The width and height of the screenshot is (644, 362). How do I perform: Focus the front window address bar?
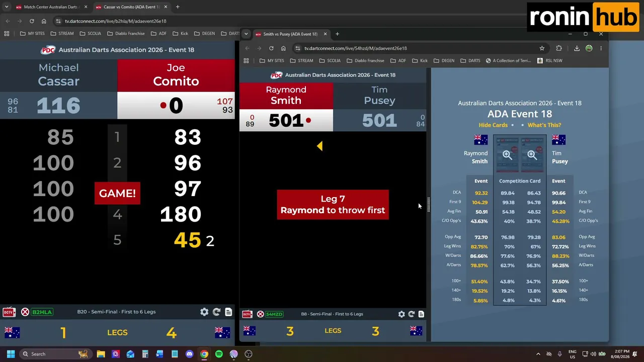[x=418, y=48]
